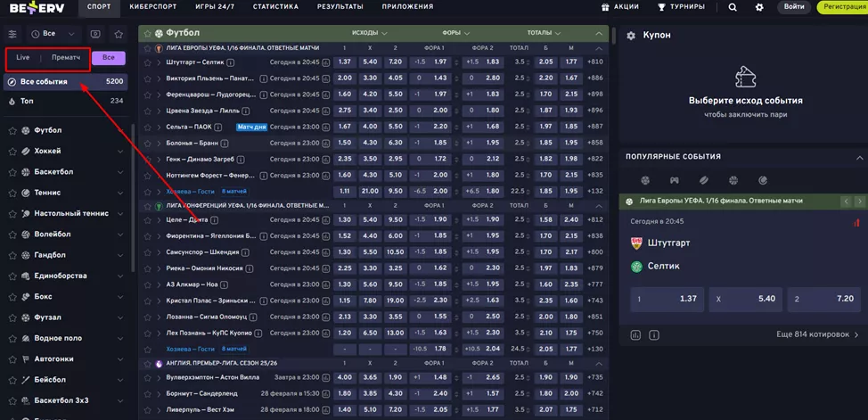Open live video streams icon in sidebar
The height and width of the screenshot is (420, 868).
95,34
